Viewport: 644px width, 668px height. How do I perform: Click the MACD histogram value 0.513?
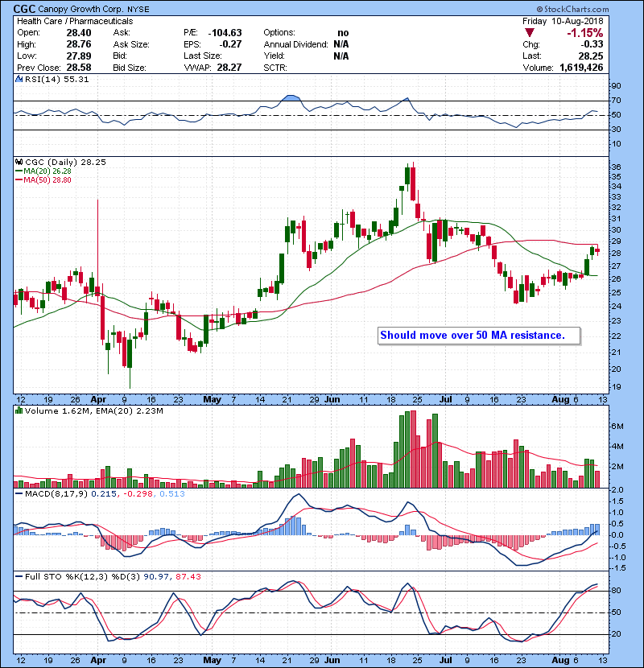172,493
